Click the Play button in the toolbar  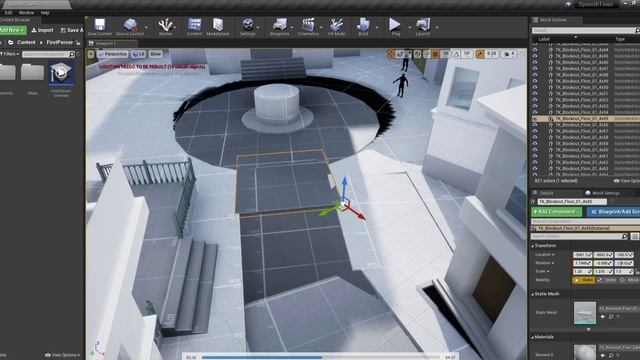pyautogui.click(x=395, y=27)
